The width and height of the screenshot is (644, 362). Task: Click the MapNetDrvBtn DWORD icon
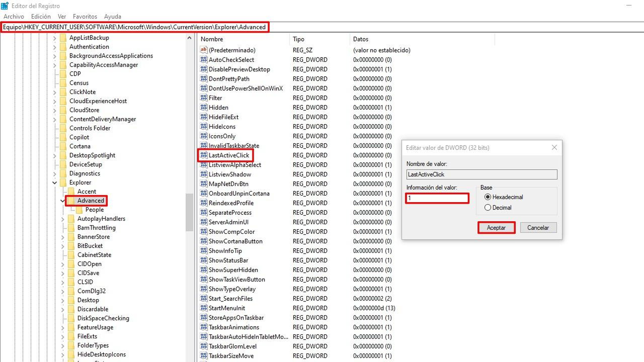pos(203,184)
